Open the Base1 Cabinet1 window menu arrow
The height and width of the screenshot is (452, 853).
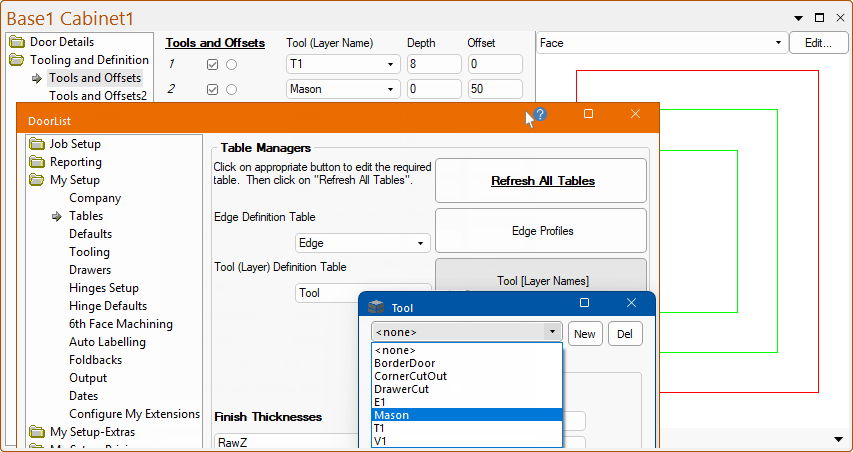pos(799,18)
